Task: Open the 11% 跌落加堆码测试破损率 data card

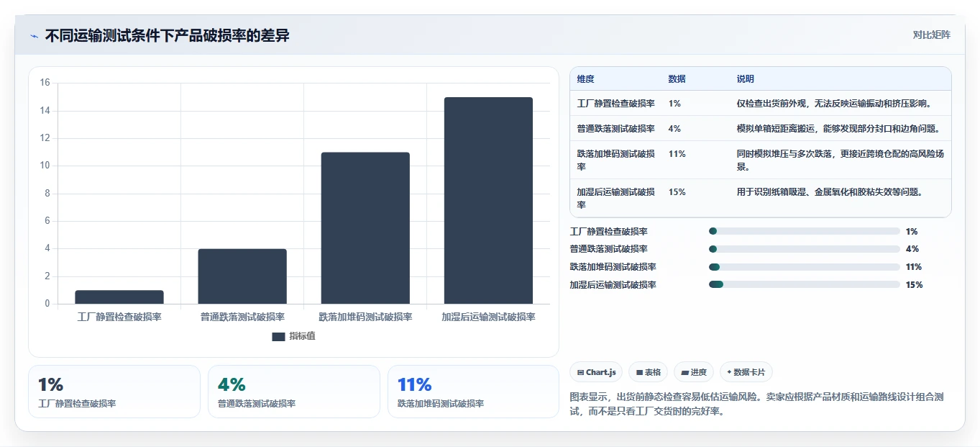Action: tap(473, 392)
